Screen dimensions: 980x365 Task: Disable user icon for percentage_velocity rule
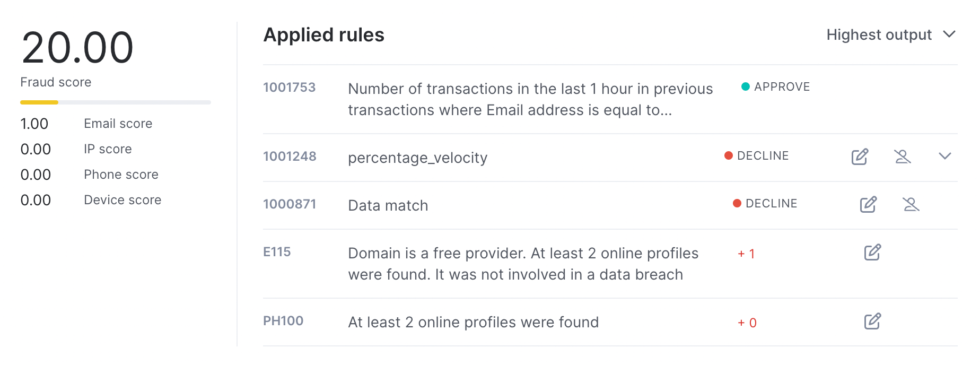pyautogui.click(x=903, y=157)
